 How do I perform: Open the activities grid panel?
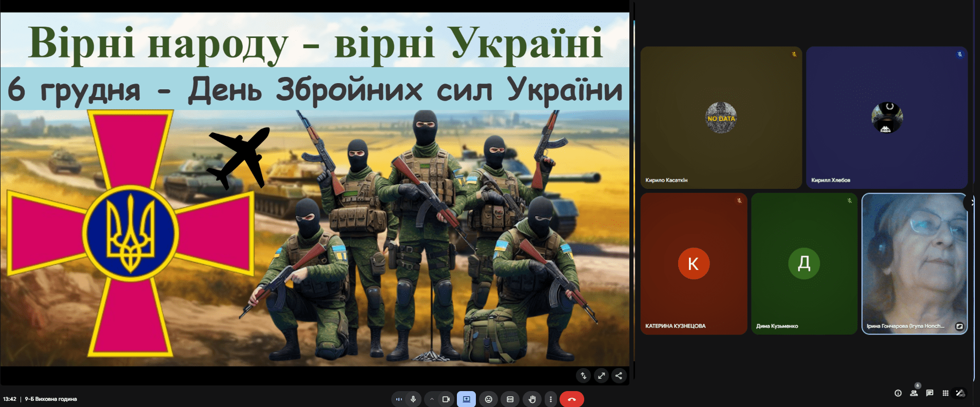click(x=945, y=393)
